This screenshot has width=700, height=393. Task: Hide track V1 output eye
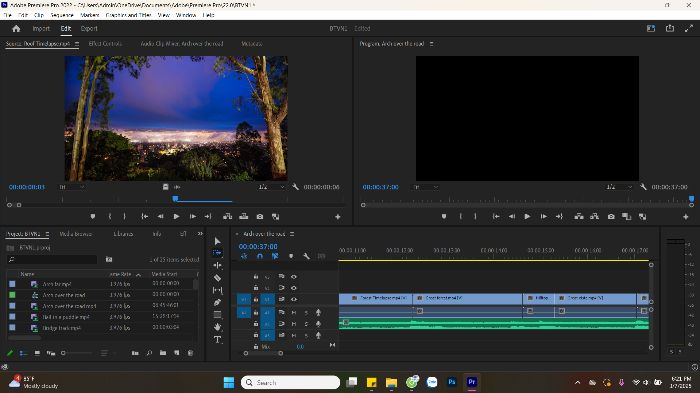pos(294,299)
